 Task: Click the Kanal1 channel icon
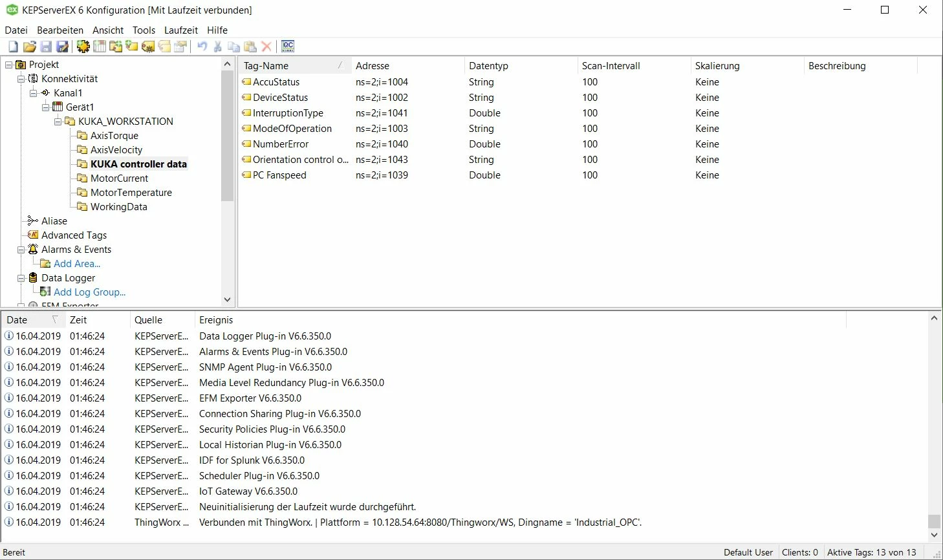[45, 93]
